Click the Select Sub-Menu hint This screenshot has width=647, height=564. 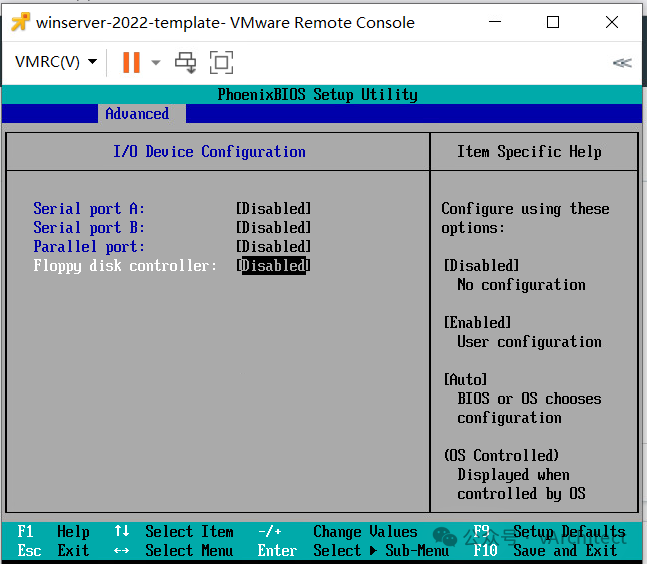click(x=353, y=550)
